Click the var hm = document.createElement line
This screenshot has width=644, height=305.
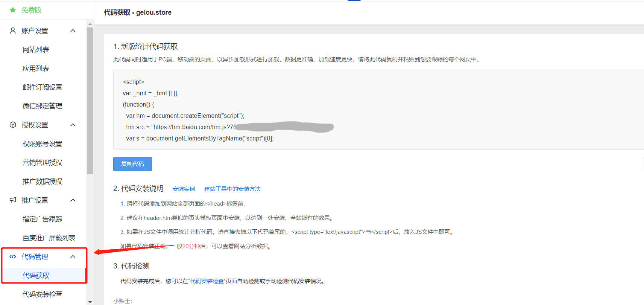point(185,116)
